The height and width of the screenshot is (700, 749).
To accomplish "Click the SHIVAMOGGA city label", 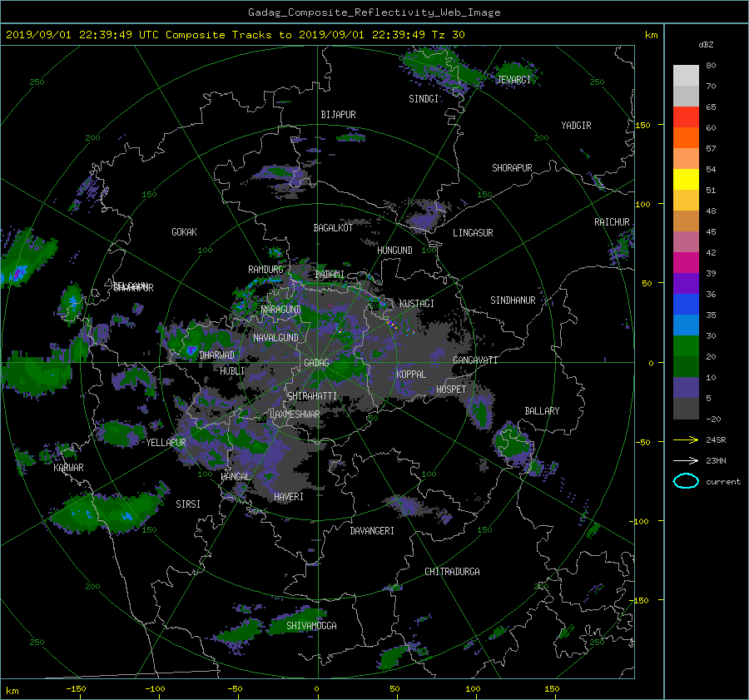I will [311, 625].
